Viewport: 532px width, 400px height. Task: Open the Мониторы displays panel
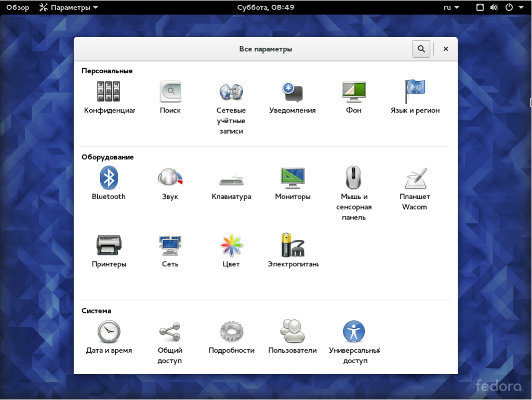click(x=292, y=183)
